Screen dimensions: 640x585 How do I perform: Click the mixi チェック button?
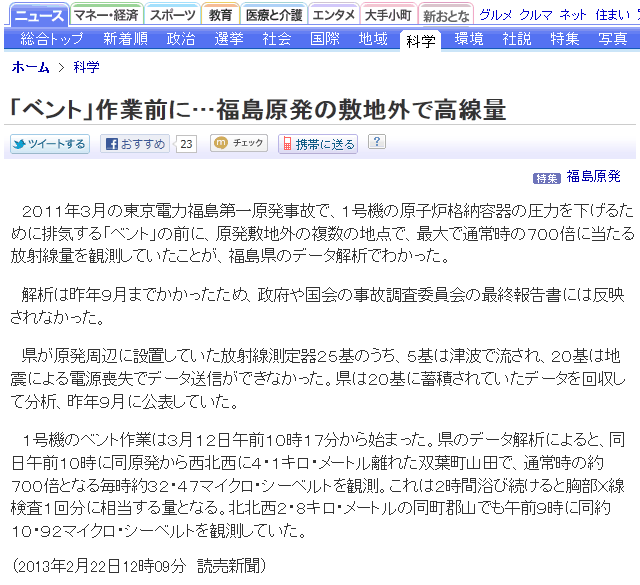coord(239,144)
